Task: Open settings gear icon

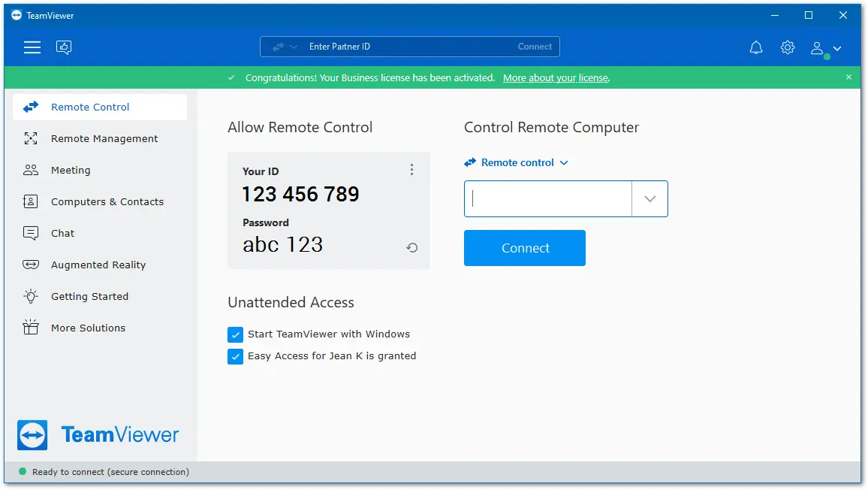Action: [788, 47]
